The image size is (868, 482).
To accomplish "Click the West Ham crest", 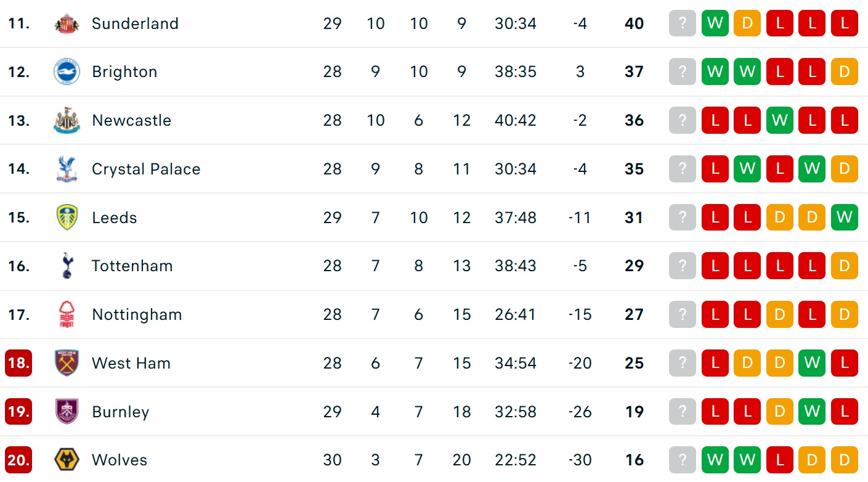I will (67, 363).
